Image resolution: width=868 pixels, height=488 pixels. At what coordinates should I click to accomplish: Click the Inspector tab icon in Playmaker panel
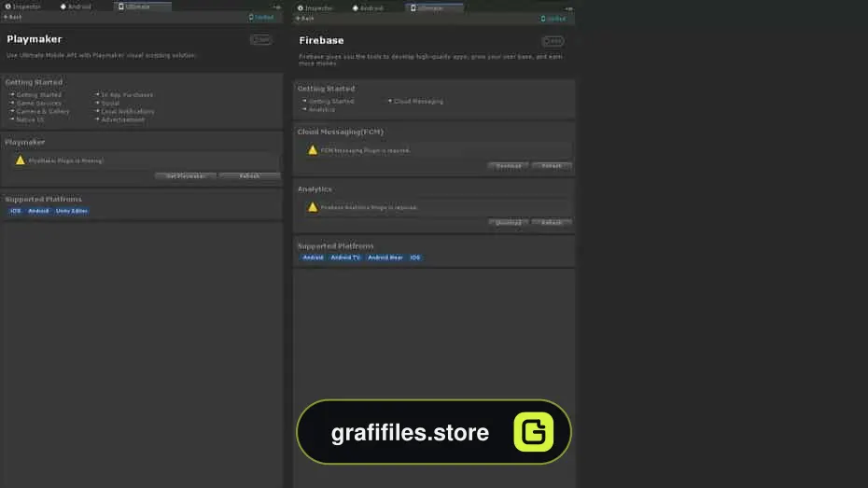point(7,7)
